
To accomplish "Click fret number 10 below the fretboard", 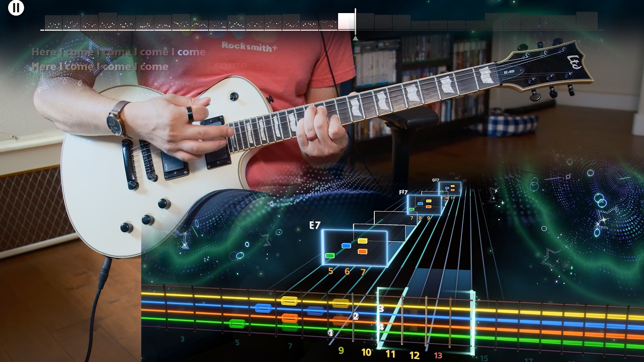I will [x=366, y=352].
